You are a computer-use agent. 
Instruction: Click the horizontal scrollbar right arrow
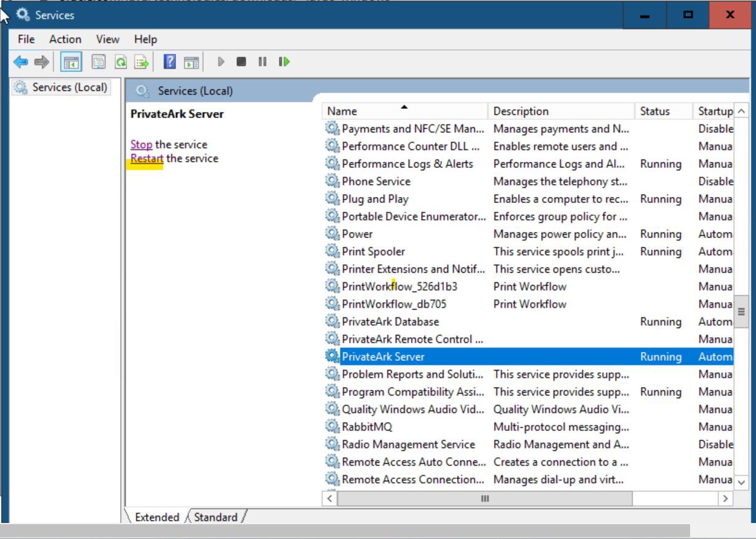727,498
